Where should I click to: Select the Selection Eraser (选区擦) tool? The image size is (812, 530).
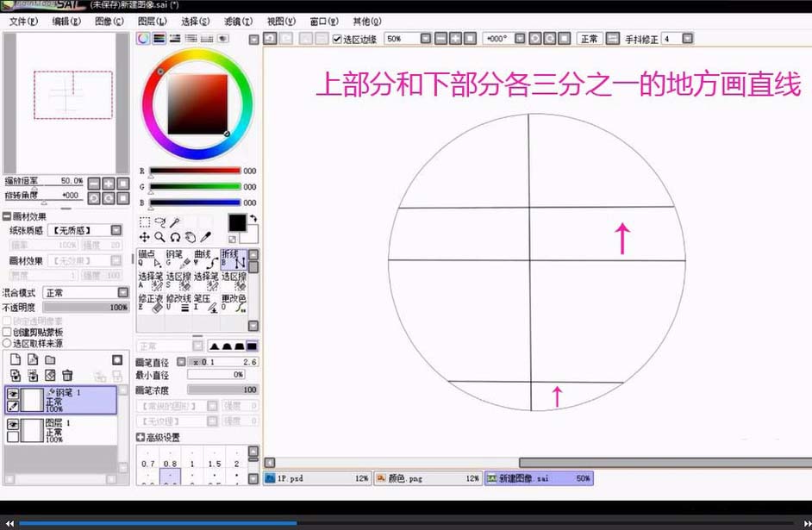click(178, 280)
